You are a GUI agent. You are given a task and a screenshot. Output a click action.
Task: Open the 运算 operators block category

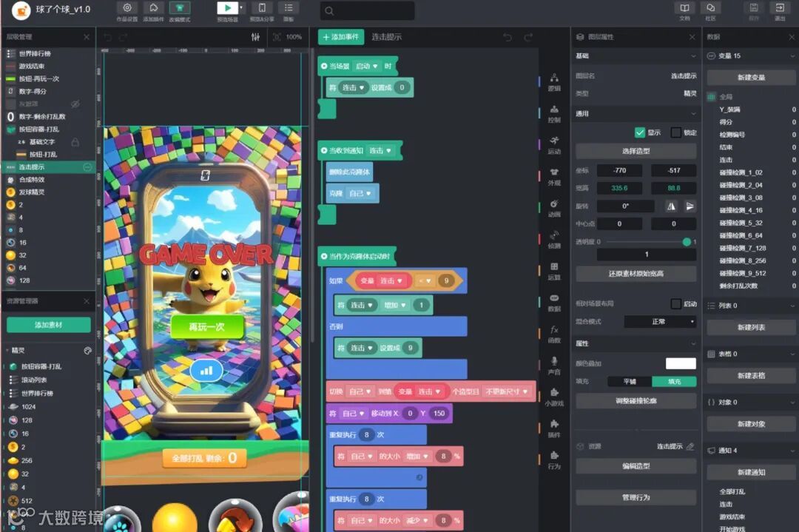point(554,271)
